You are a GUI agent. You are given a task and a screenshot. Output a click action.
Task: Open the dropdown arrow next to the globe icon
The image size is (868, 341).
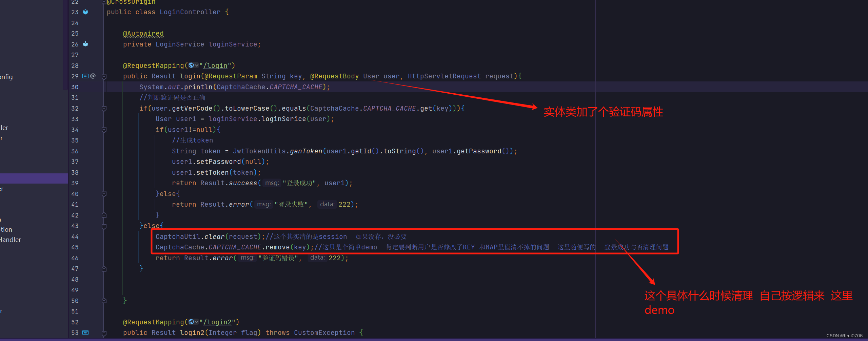coord(197,65)
